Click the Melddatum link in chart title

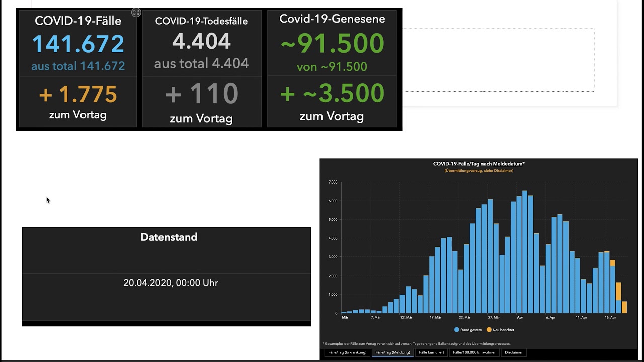click(507, 164)
